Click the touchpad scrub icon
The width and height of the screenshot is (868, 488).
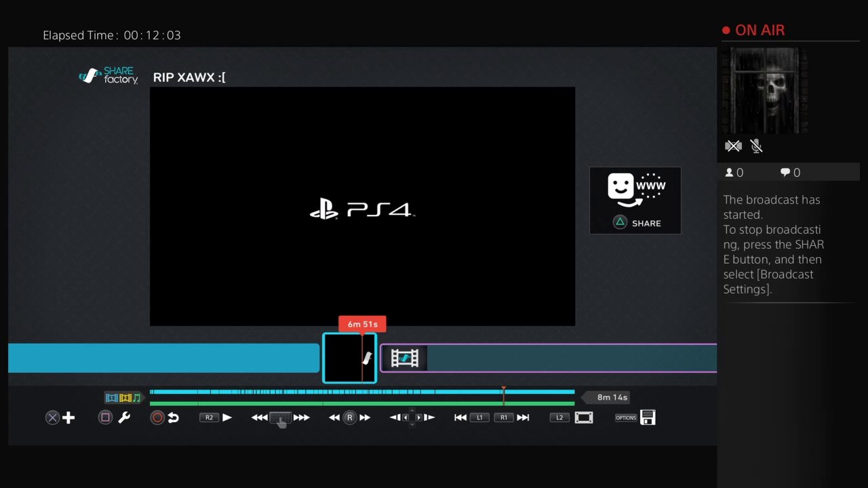coord(281,418)
